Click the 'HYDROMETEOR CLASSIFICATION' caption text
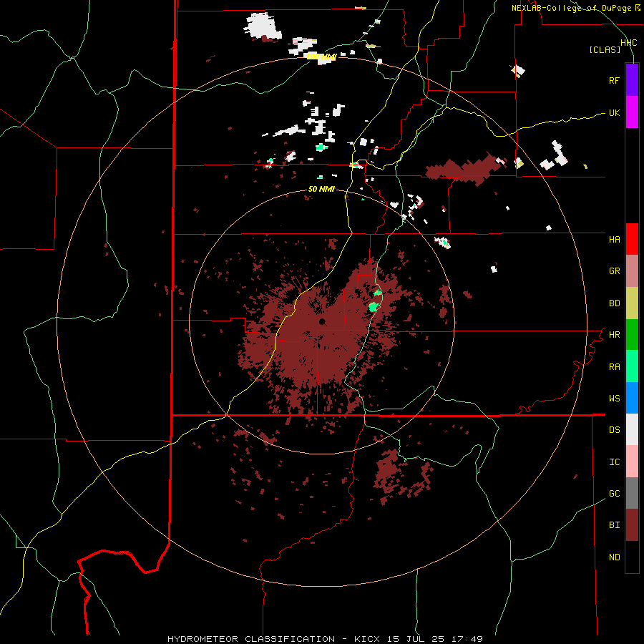 (251, 639)
